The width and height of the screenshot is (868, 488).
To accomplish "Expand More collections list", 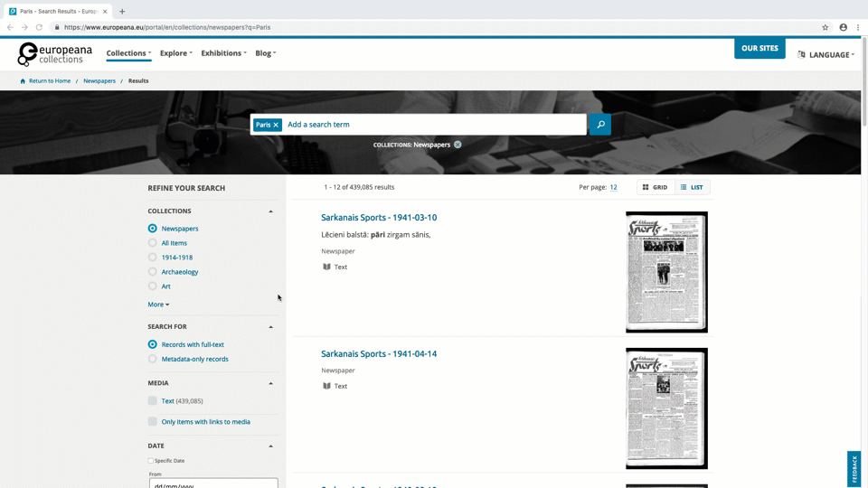I will click(x=158, y=305).
